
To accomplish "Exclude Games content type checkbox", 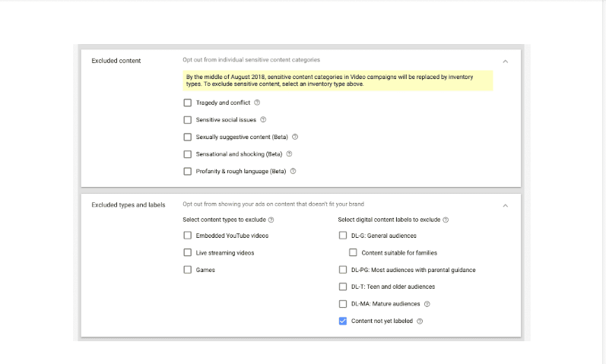I will click(x=188, y=270).
